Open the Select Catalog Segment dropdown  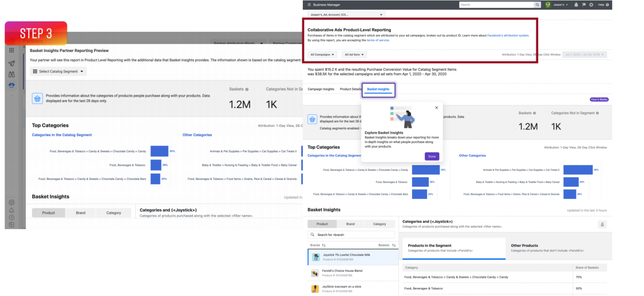pos(58,71)
